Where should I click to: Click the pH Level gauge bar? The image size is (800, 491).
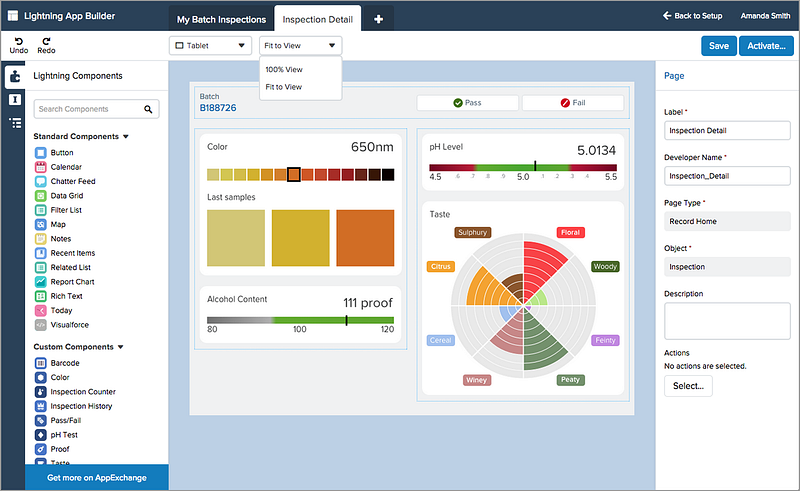point(523,167)
